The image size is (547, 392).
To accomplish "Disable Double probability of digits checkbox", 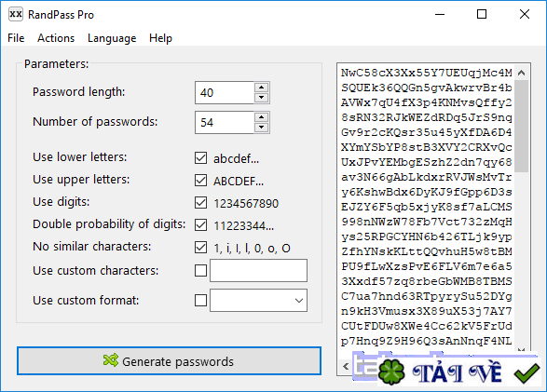I will click(200, 225).
